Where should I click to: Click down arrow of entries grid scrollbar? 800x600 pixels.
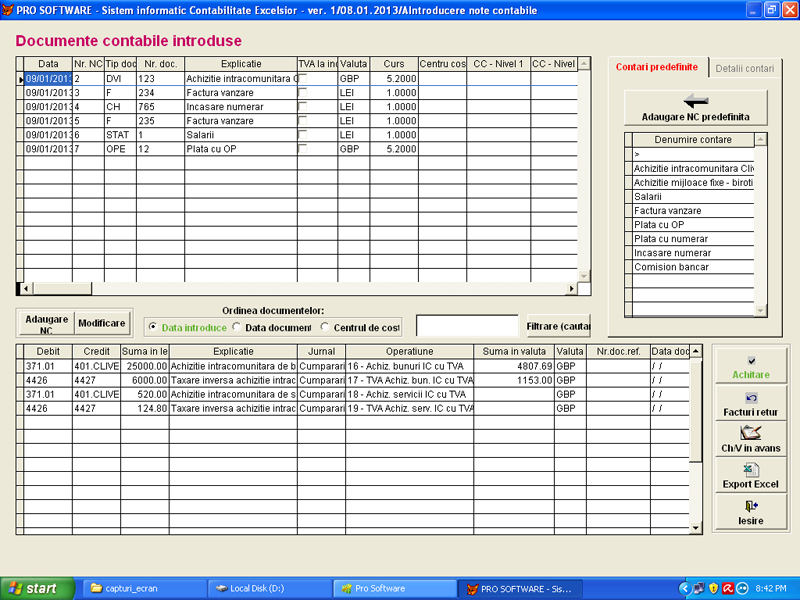coord(695,528)
